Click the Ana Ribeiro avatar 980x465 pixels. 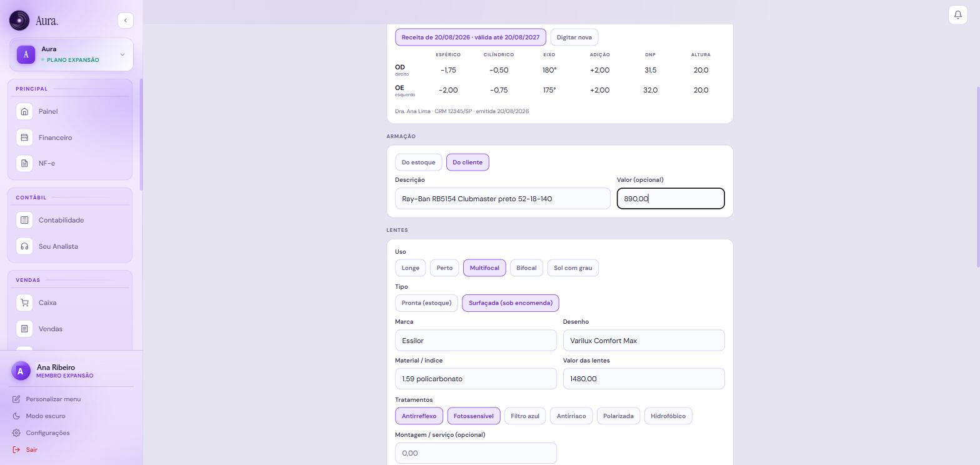(21, 371)
